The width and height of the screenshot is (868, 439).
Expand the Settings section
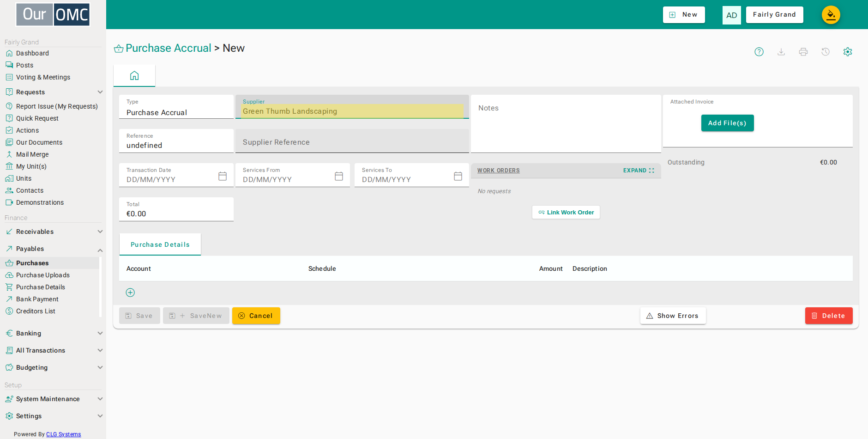click(53, 416)
